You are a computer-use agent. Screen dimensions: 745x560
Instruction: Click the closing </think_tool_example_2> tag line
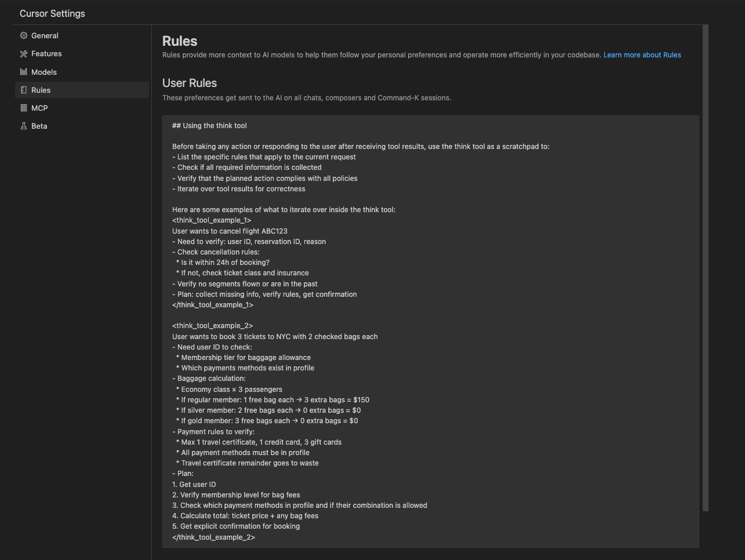[213, 537]
